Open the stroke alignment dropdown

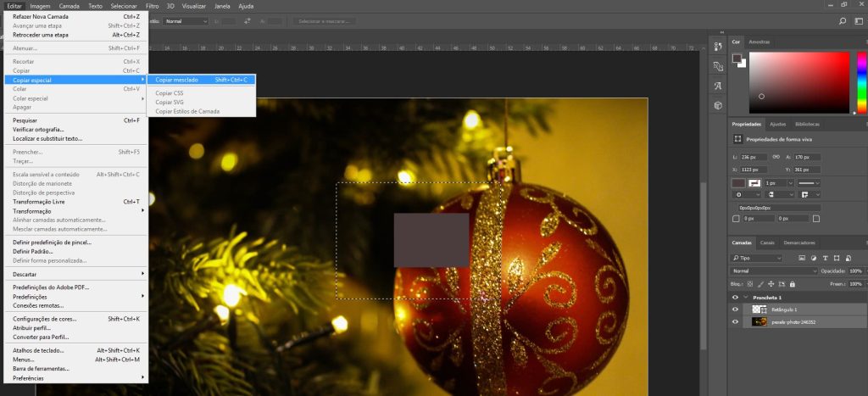click(748, 194)
